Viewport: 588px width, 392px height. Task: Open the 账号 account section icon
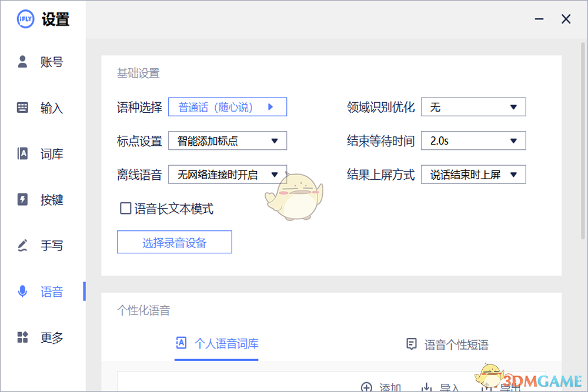pyautogui.click(x=23, y=62)
